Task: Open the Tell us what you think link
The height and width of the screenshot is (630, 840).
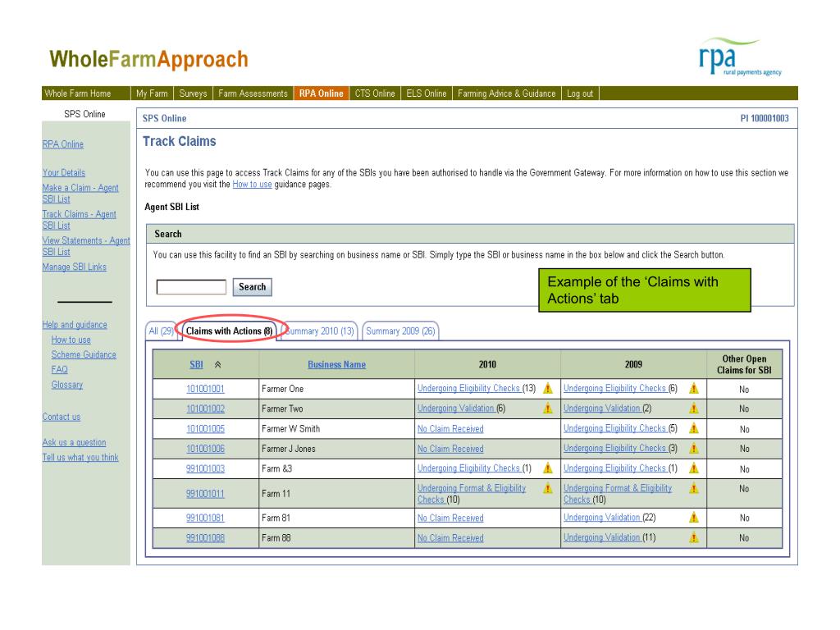Action: [80, 458]
